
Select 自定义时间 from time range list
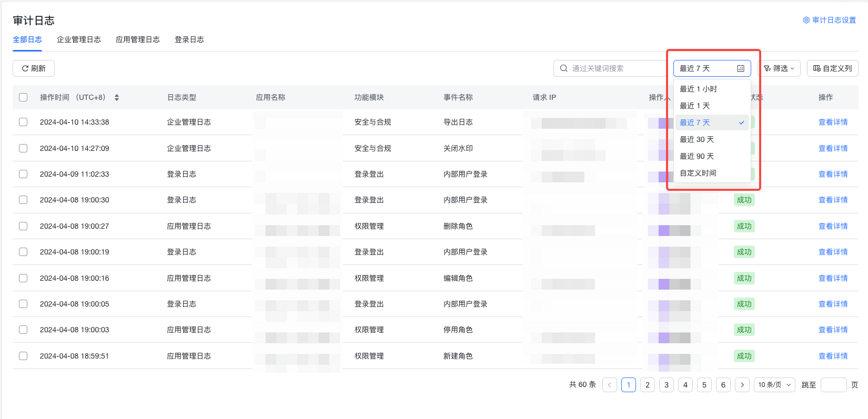(698, 173)
